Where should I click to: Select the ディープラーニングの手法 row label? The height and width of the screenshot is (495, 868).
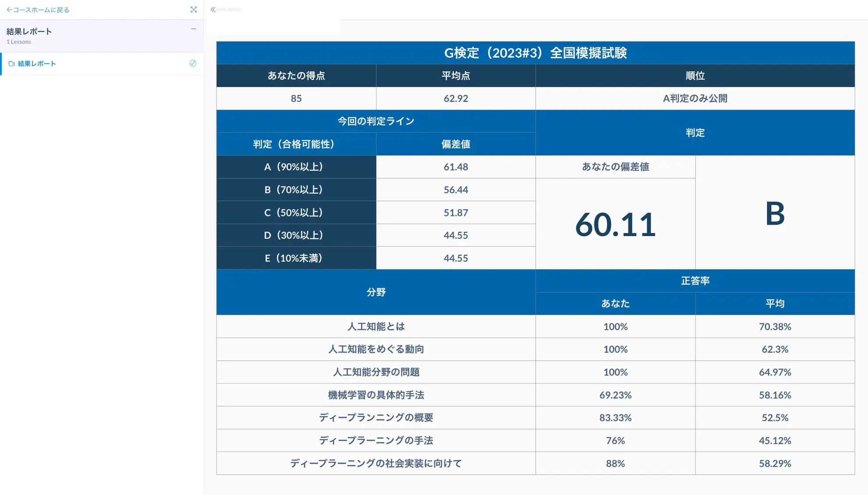[x=376, y=440]
